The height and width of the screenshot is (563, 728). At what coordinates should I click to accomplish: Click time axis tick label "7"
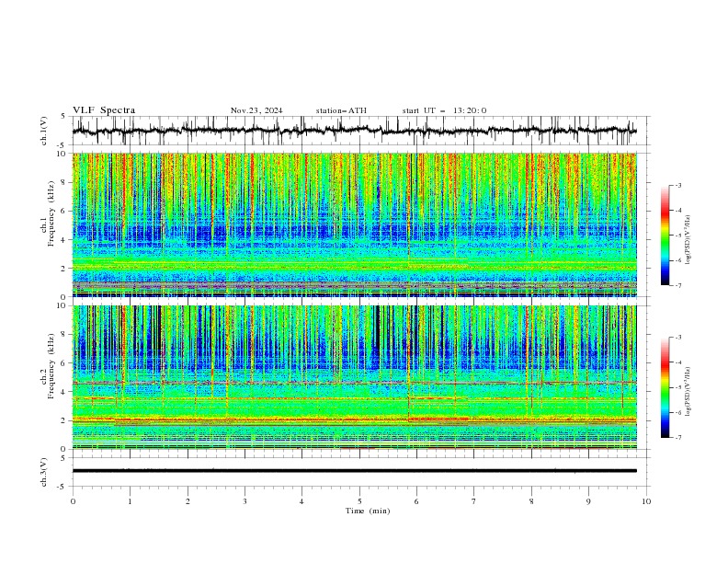474,501
